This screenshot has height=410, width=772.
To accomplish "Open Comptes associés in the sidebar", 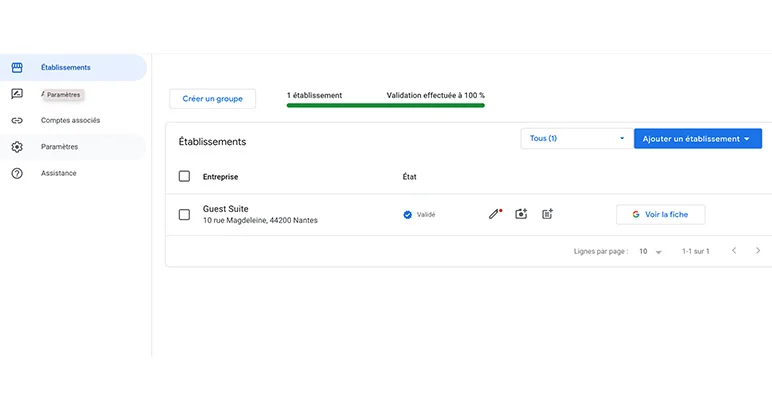I will [x=70, y=120].
